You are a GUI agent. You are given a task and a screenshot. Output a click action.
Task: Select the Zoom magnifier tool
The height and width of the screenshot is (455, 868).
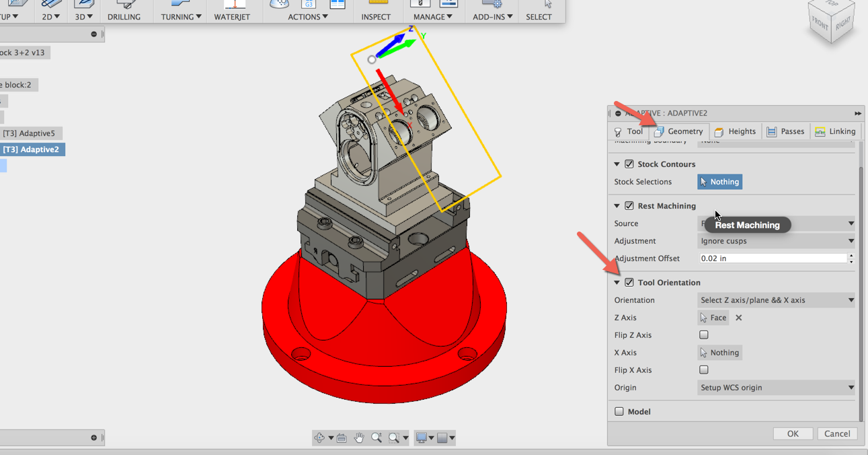coord(377,438)
